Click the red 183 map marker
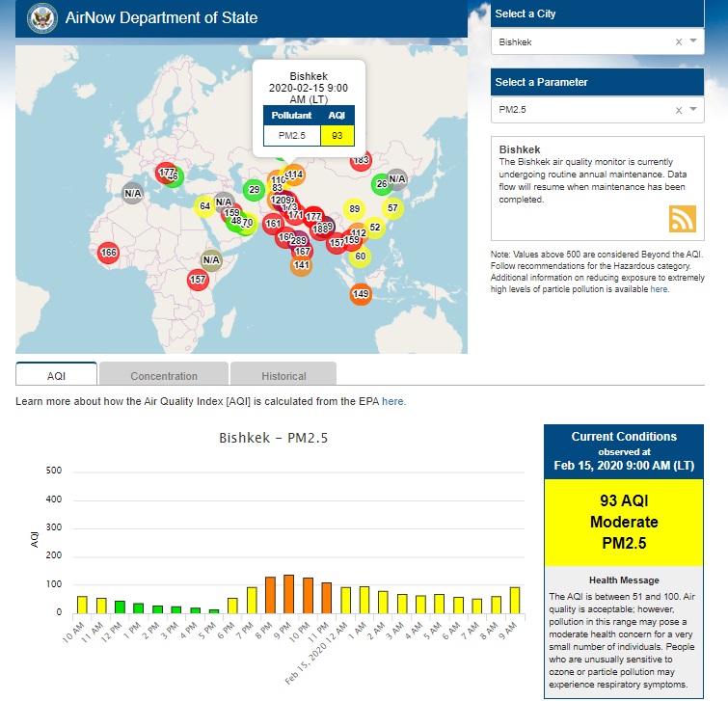This screenshot has width=728, height=701. [361, 161]
